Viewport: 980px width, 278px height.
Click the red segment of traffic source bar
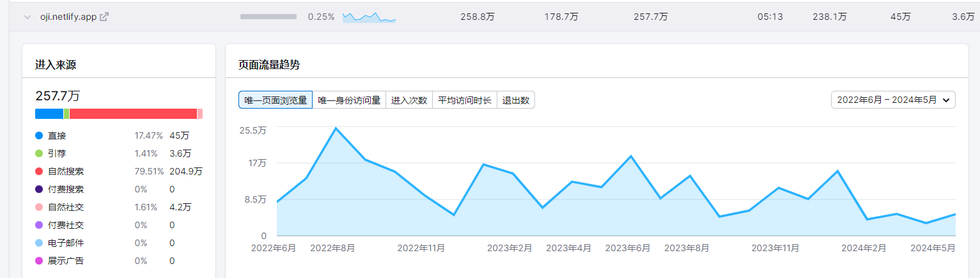pyautogui.click(x=133, y=114)
